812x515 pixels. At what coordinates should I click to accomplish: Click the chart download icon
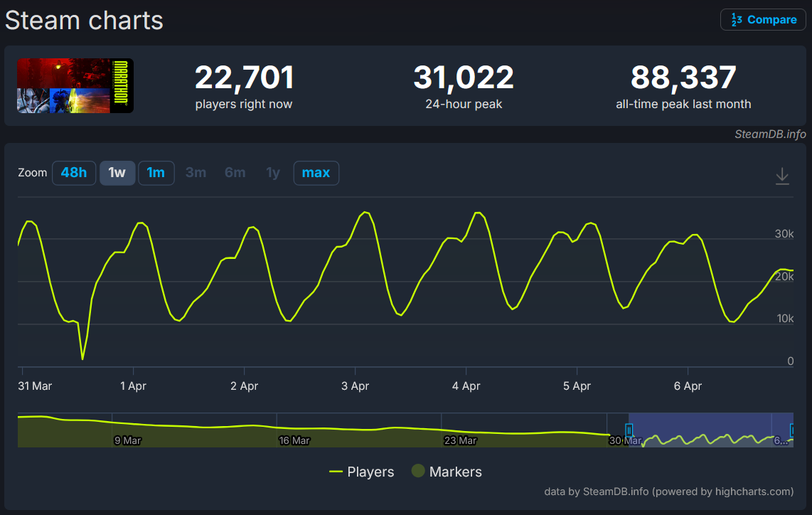tap(782, 176)
